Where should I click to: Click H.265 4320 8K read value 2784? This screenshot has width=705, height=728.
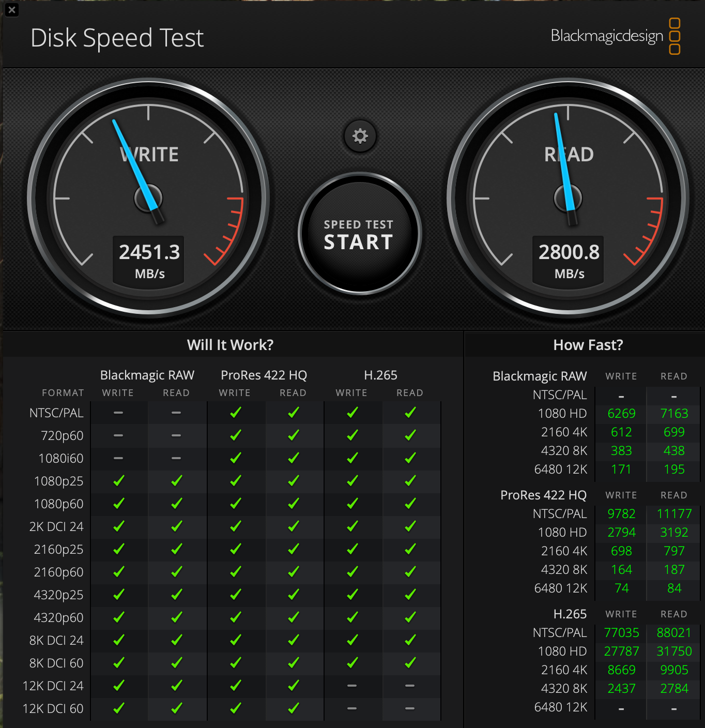[x=674, y=689]
